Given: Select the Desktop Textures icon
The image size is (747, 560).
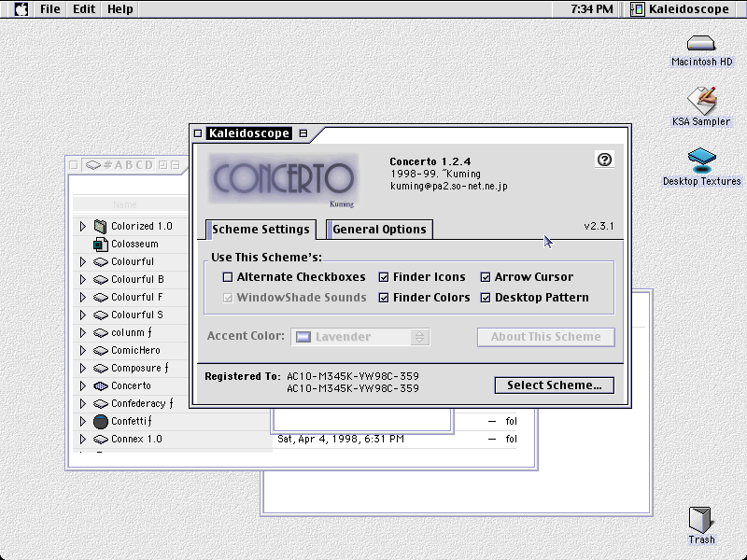Looking at the screenshot, I should [702, 161].
